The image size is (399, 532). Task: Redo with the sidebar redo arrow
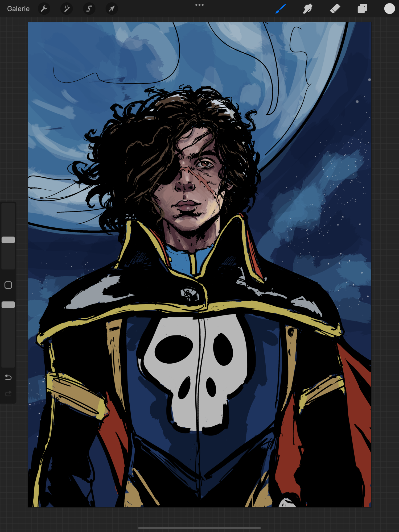tap(8, 393)
